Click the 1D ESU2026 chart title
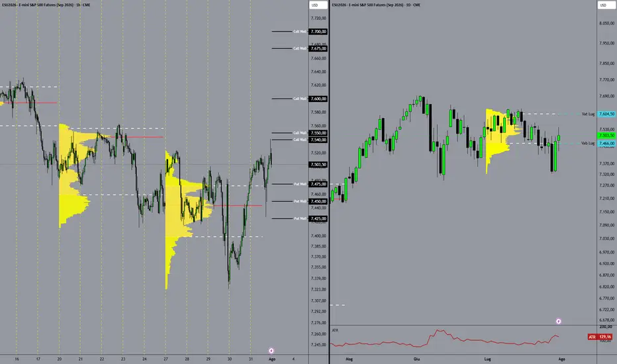This screenshot has height=364, width=617. pyautogui.click(x=376, y=5)
